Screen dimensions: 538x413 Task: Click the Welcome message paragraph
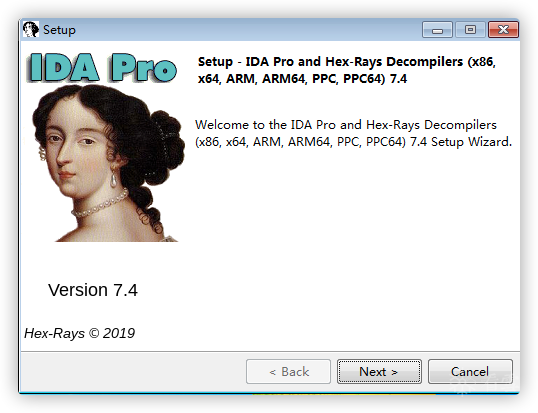tap(353, 133)
